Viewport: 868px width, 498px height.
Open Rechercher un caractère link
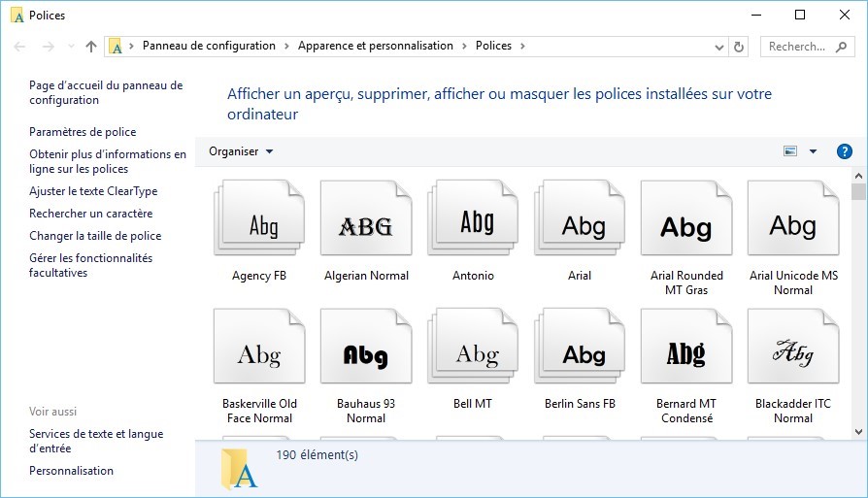90,214
